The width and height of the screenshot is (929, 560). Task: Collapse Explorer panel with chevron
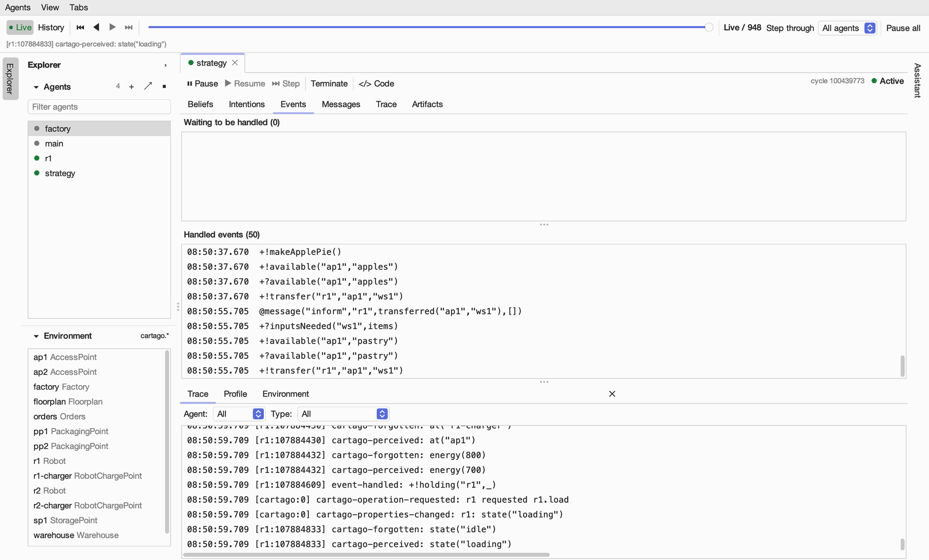pyautogui.click(x=165, y=65)
